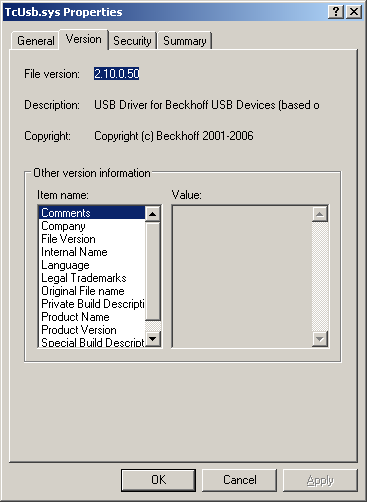Select Company in the item name list
This screenshot has width=367, height=502.
click(x=92, y=226)
